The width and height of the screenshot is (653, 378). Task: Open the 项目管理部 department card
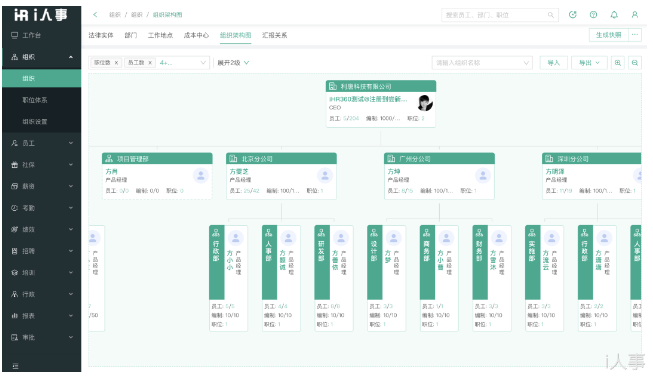pos(157,177)
